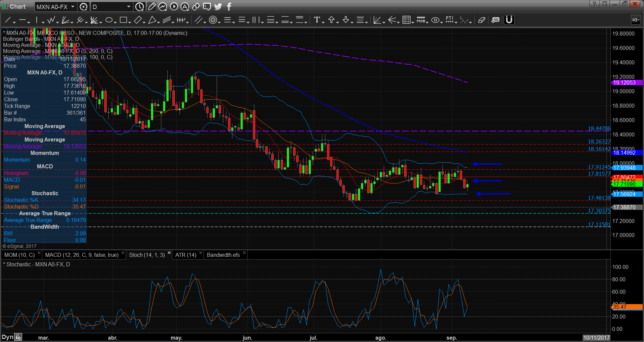This screenshot has width=644, height=342.
Task: Close the MOM (10, C) tab
Action: pyautogui.click(x=39, y=253)
